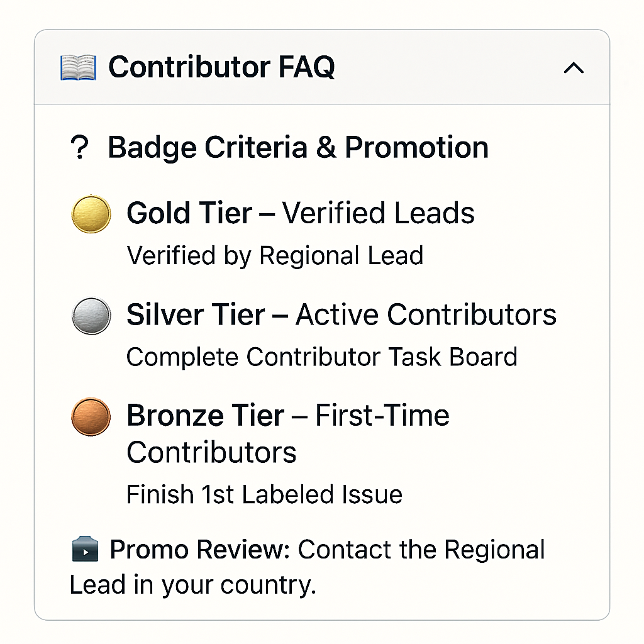Screen dimensions: 644x644
Task: Click the bronze medal badge icon
Action: (x=91, y=416)
